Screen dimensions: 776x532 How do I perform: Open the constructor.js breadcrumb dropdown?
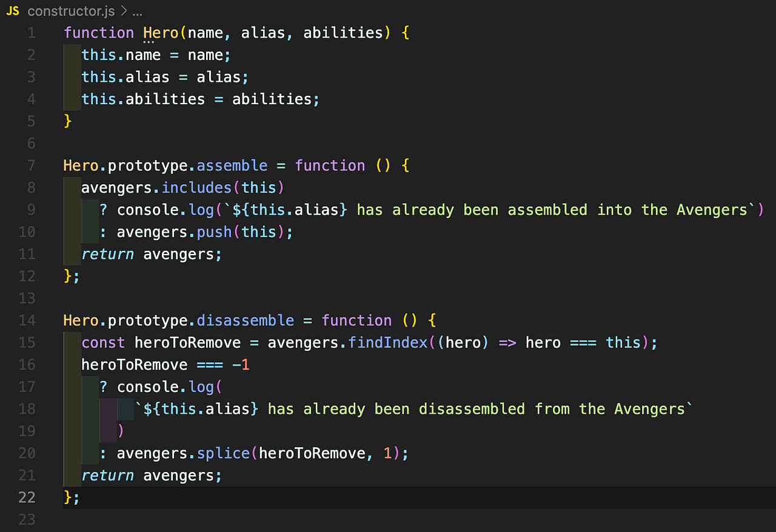coord(71,10)
